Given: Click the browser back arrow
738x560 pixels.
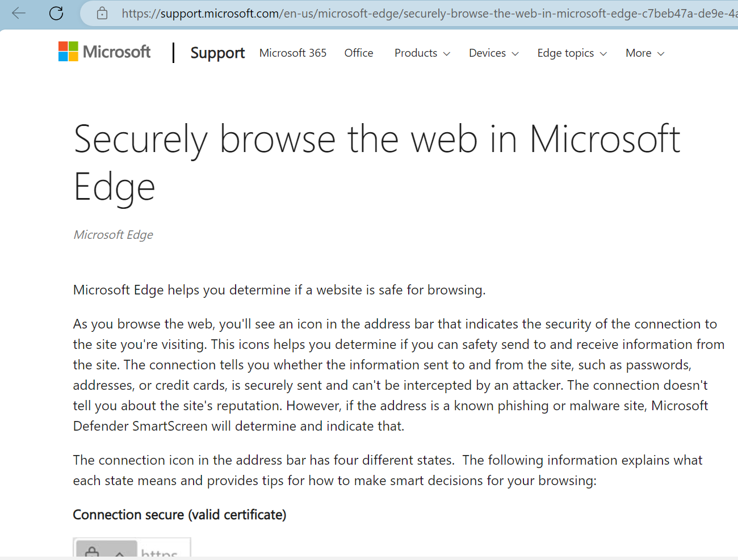Looking at the screenshot, I should (x=19, y=13).
